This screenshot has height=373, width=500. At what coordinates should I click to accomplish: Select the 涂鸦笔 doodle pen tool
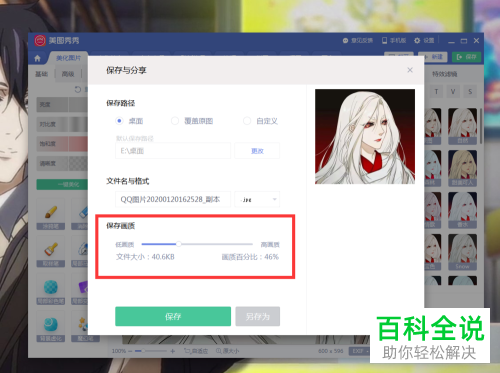(x=51, y=214)
